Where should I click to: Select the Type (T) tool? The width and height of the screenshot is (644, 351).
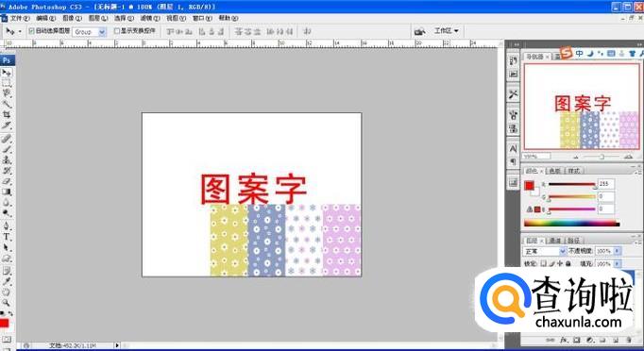pos(7,237)
